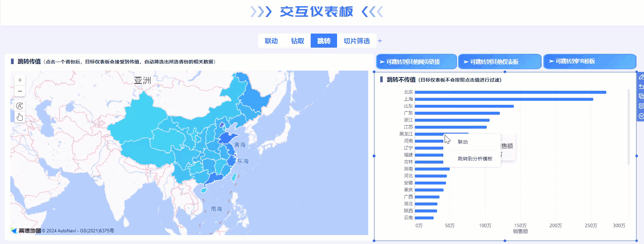Viewport: 644px width, 244px height.
Task: Click the 可跳转到其他仪表板 button
Action: [500, 62]
